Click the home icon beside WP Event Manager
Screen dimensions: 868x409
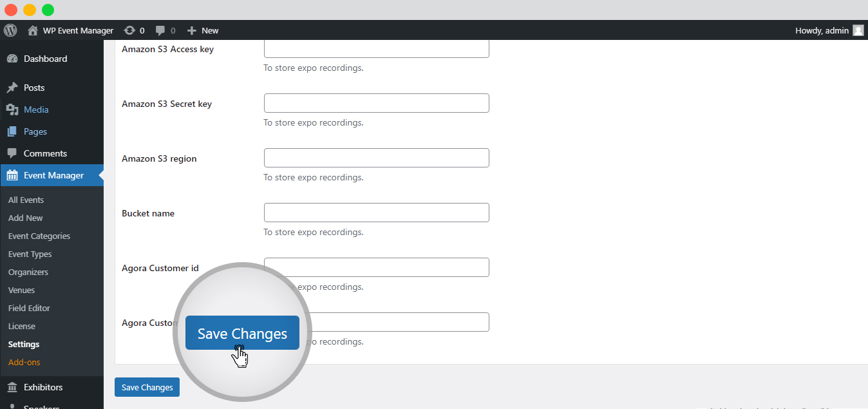33,30
